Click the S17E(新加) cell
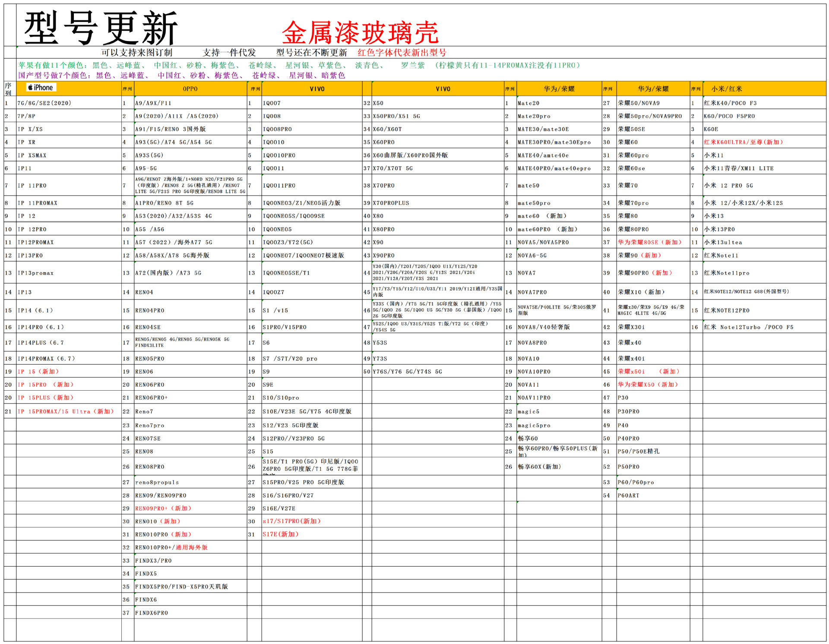Screen dimensions: 829x644 [x=280, y=534]
